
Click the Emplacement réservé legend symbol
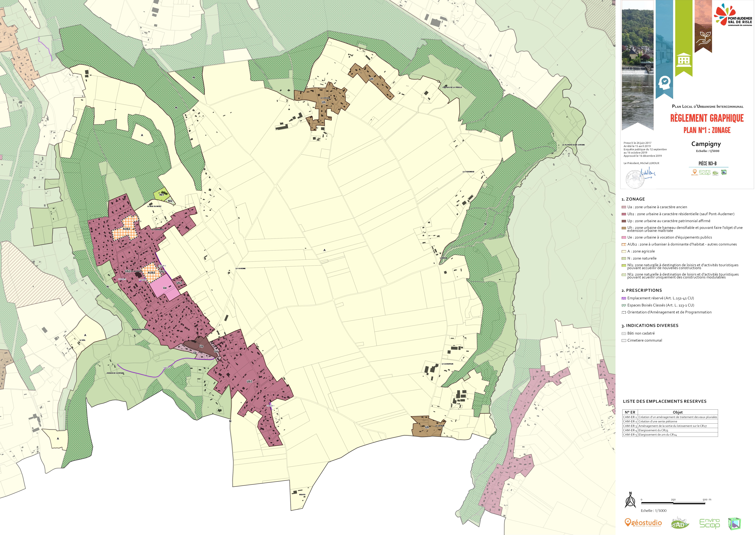click(x=624, y=298)
